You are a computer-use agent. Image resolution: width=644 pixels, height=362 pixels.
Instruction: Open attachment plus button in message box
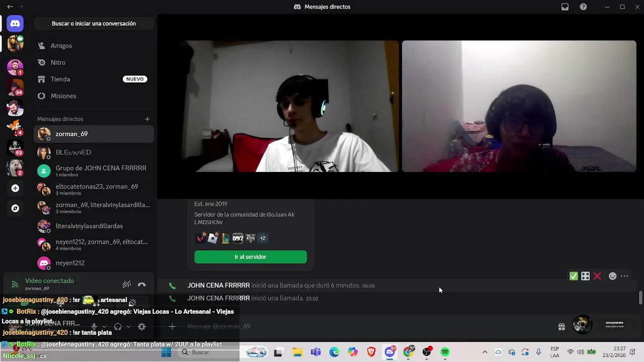172,326
